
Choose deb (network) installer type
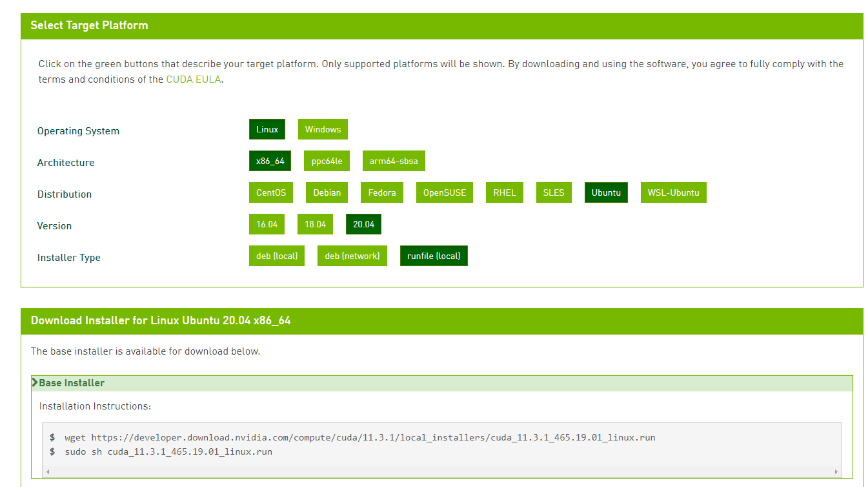pos(352,256)
